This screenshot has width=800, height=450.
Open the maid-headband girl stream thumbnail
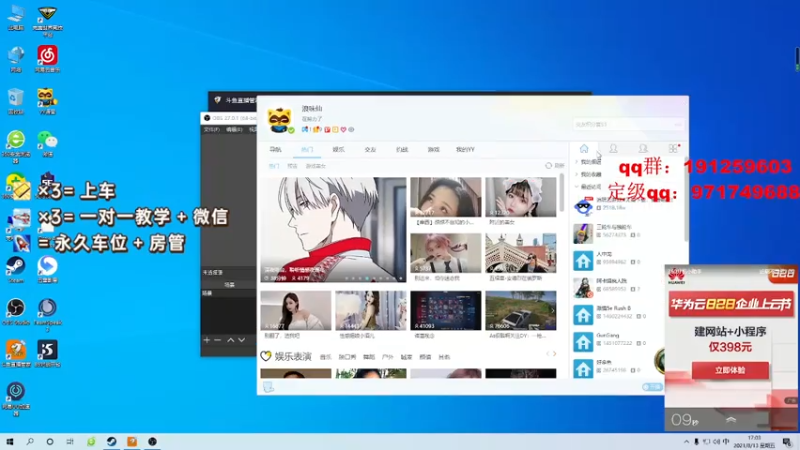click(520, 197)
